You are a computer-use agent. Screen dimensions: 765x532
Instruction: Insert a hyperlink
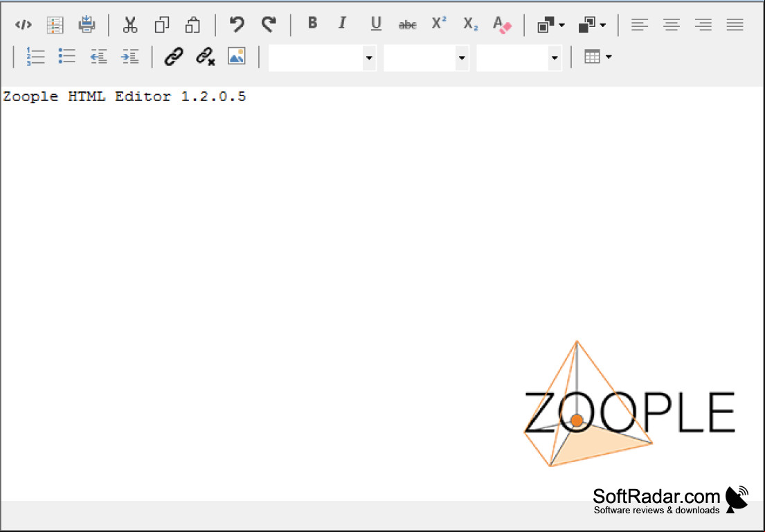[x=174, y=57]
